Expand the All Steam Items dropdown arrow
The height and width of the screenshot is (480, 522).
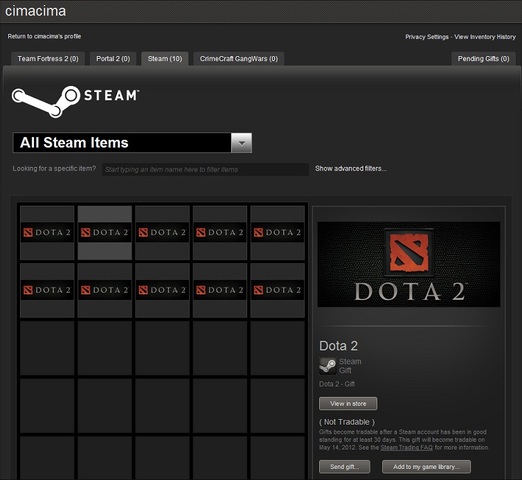point(241,143)
